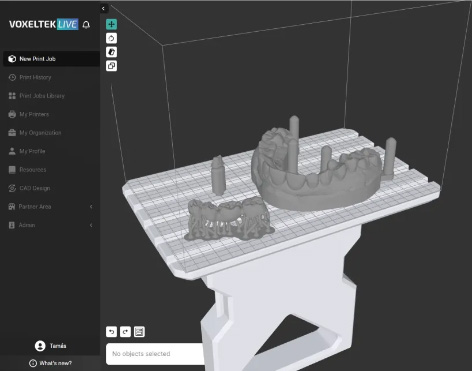Click the What's new? link
Screen dimensions: 472x371
pyautogui.click(x=55, y=363)
